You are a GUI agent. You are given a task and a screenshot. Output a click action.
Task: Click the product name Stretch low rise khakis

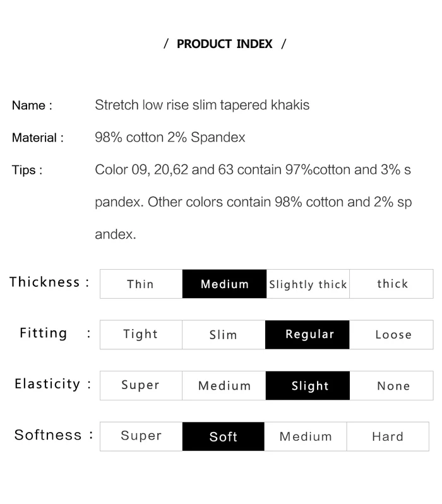pos(202,105)
